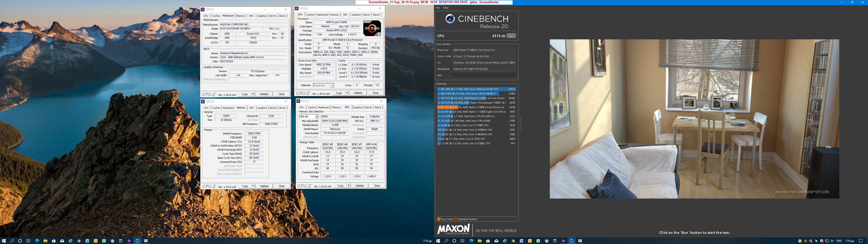Click the Ryzen logo in CPU-Z CPU window

tap(372, 29)
